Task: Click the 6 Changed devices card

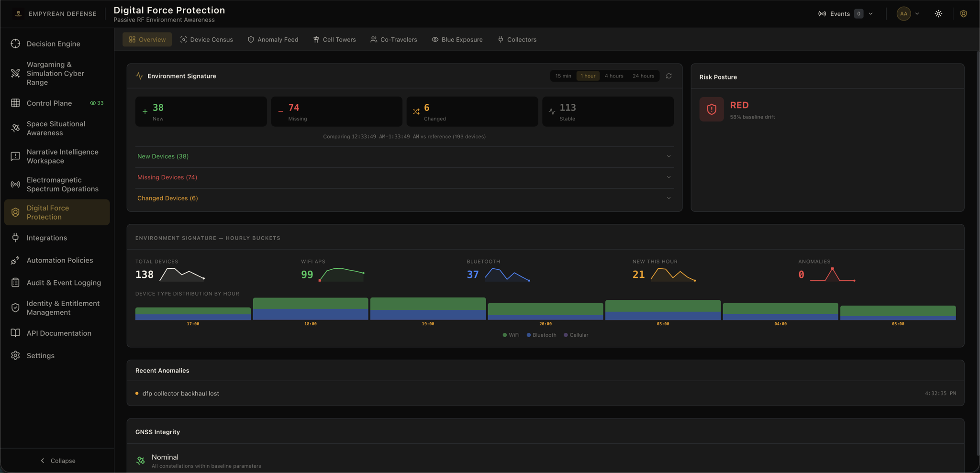Action: click(x=472, y=111)
